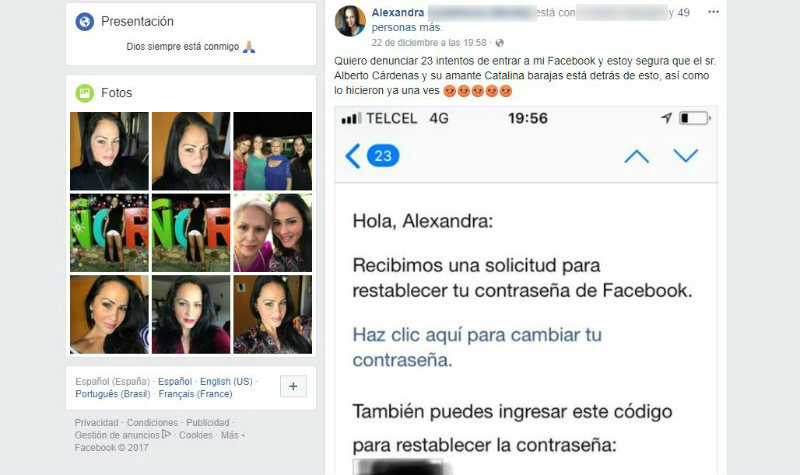Open the photo with the white-haired woman
The height and width of the screenshot is (475, 800).
(273, 233)
